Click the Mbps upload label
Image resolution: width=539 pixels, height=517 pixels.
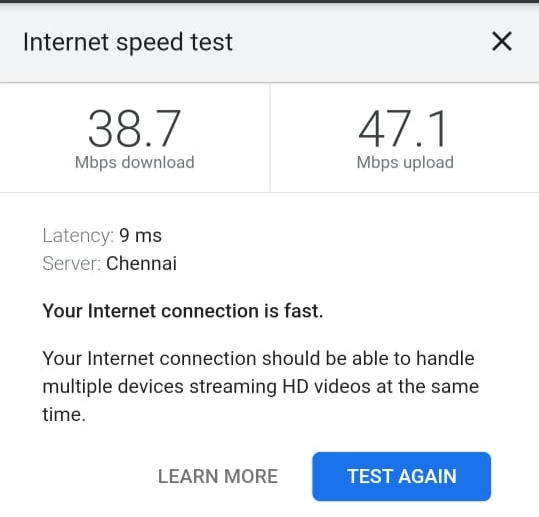pyautogui.click(x=405, y=162)
